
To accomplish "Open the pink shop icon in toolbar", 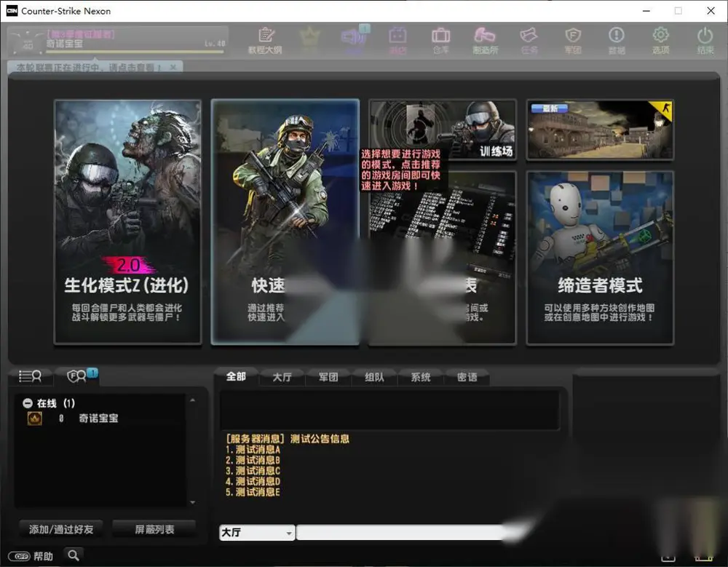I will [398, 41].
